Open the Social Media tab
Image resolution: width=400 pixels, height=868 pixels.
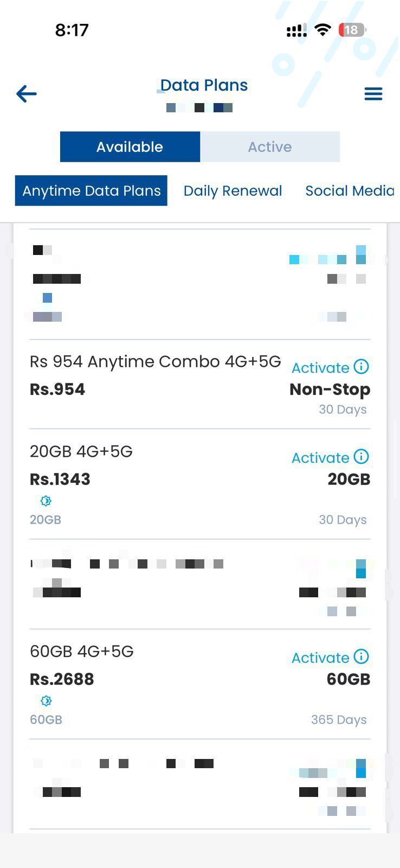[x=350, y=191]
